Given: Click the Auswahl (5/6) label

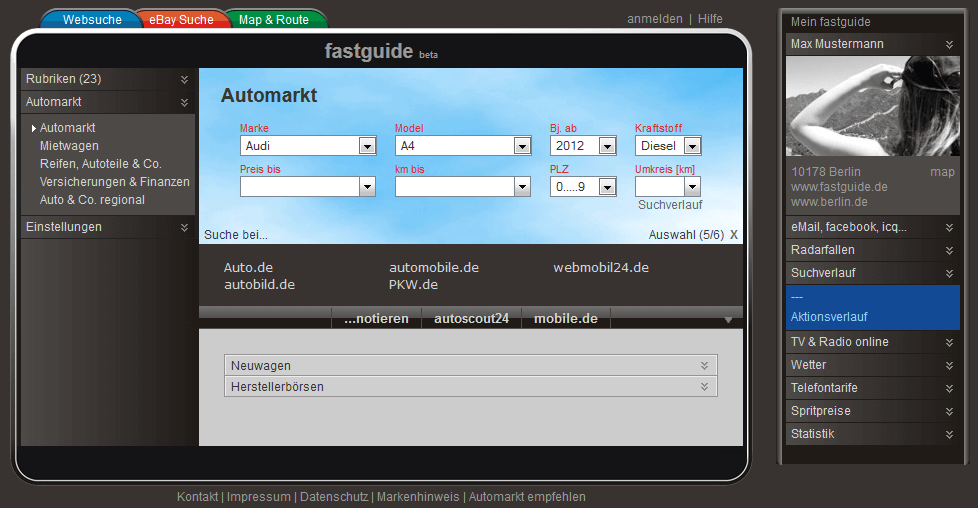Looking at the screenshot, I should (686, 235).
